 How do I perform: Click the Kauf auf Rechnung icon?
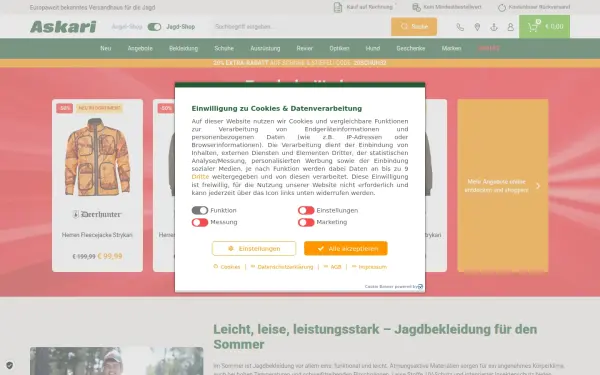pos(338,7)
